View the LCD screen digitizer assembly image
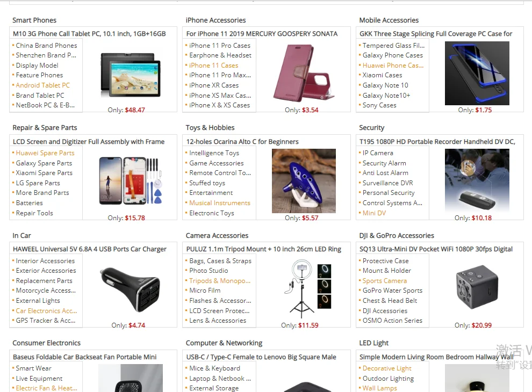Screen dimensions: 532x392 130,181
